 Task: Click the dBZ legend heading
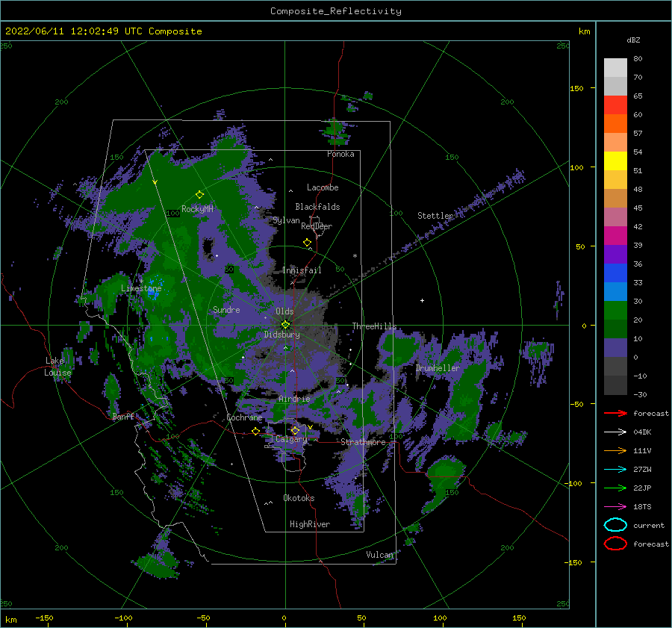click(633, 40)
